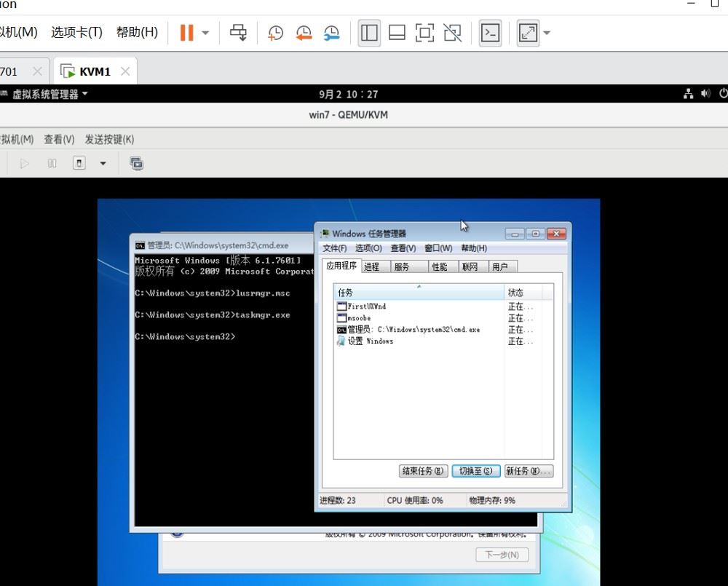Open the 选项卡(T) menu
The height and width of the screenshot is (586, 728).
point(76,32)
